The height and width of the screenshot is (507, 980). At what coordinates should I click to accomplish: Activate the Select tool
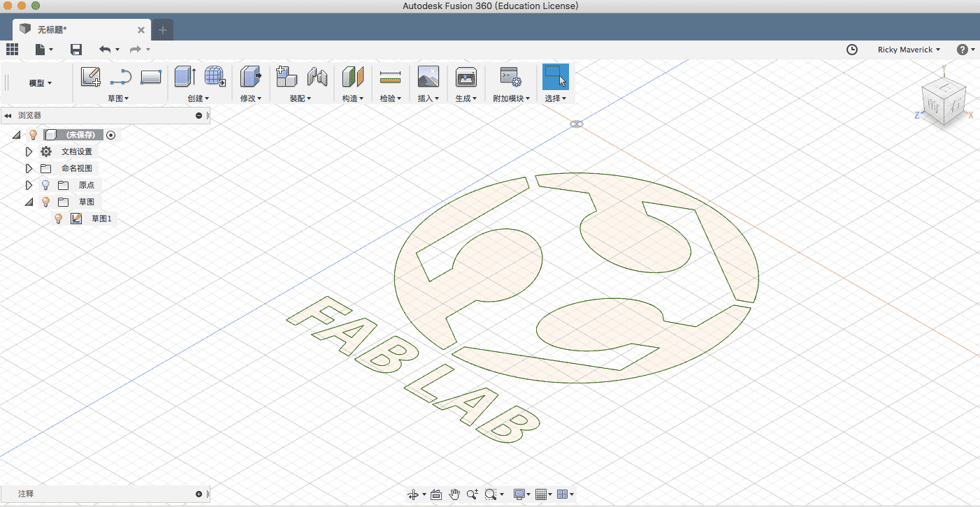(x=556, y=77)
